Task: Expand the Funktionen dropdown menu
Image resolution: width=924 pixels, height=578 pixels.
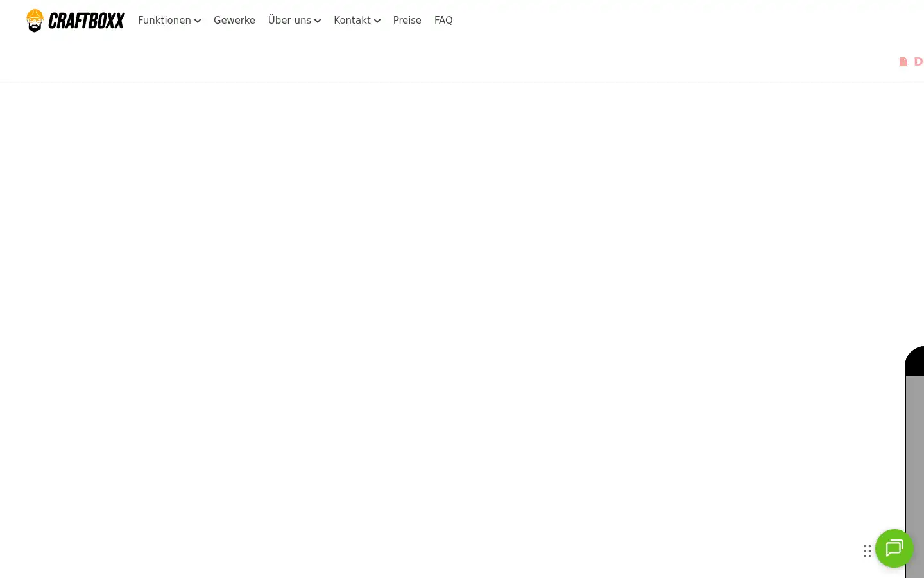Action: point(169,21)
